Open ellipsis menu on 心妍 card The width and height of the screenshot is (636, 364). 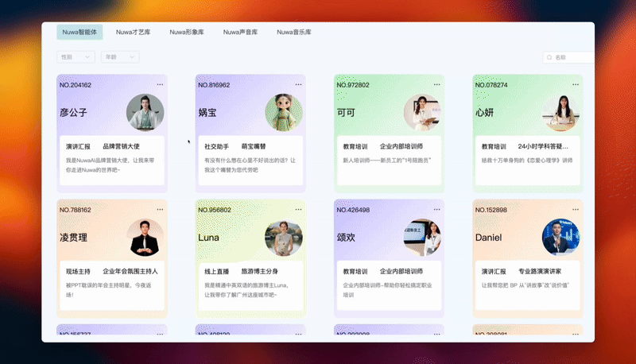(575, 84)
